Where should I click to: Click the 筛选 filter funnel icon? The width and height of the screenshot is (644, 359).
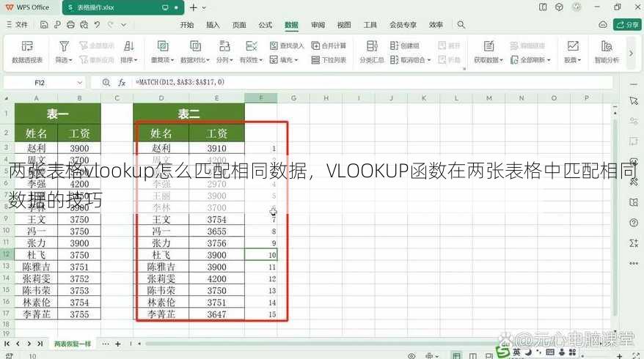click(64, 46)
